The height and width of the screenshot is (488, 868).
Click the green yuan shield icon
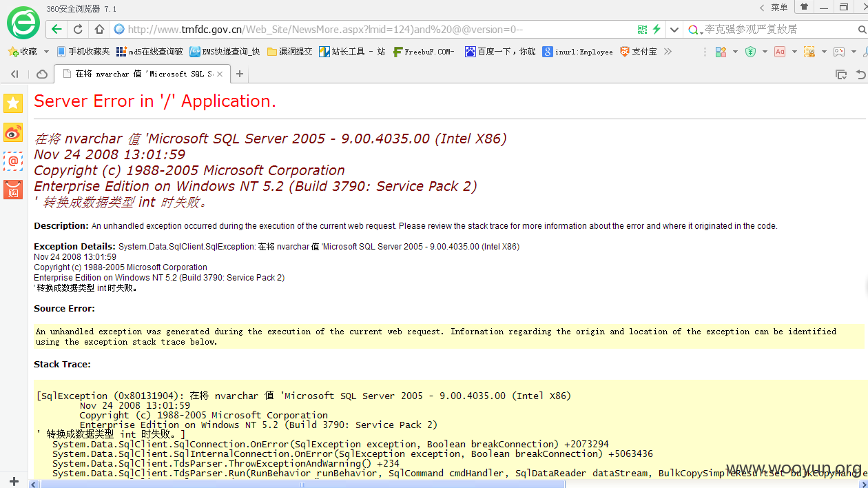751,52
